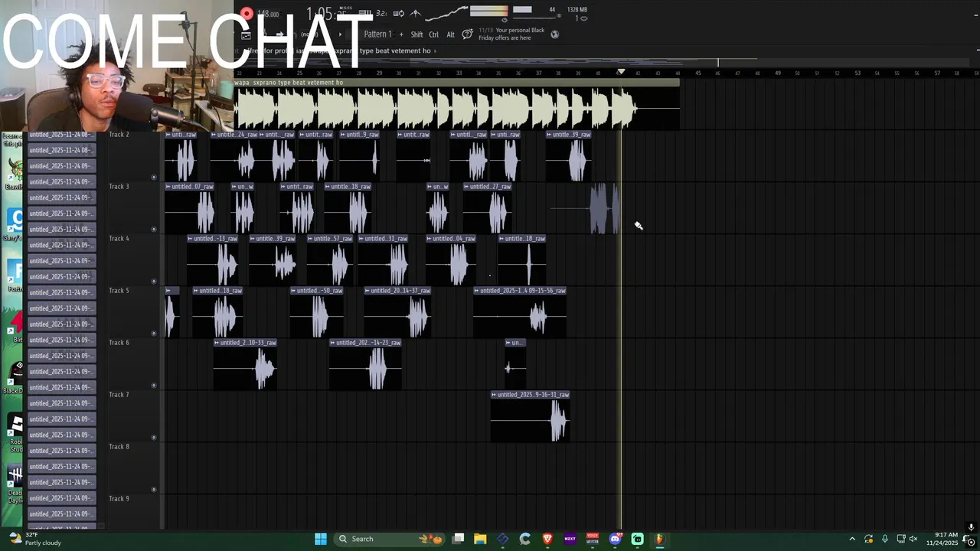Open the NZXT app from the taskbar
Viewport: 980px width, 551px height.
point(570,539)
